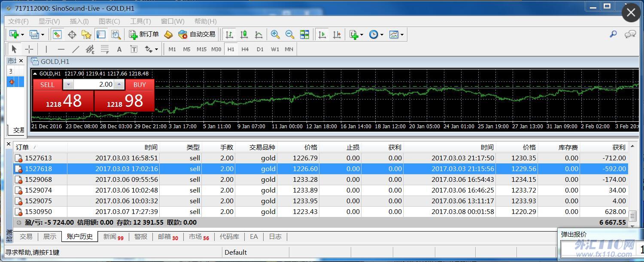Toggle the Market Watch window icon

[57, 34]
